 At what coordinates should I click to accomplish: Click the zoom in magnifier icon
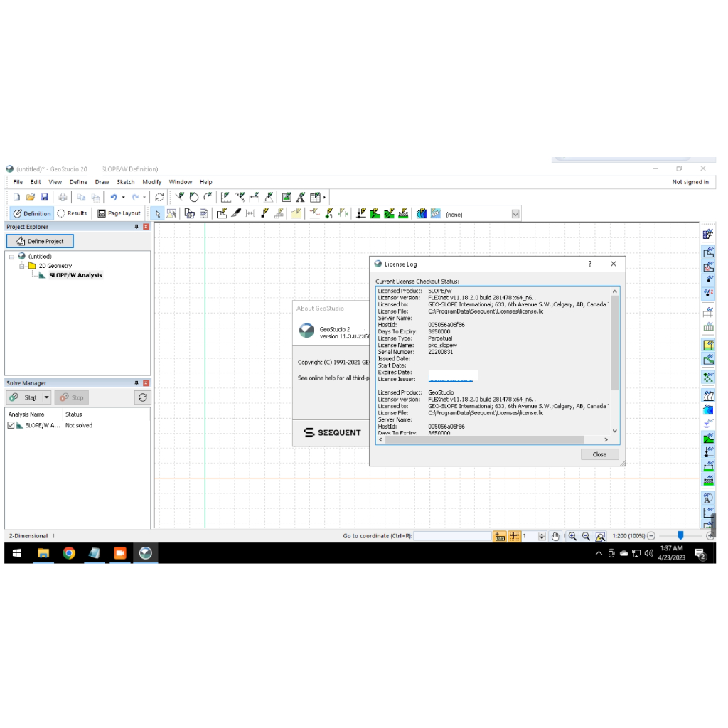point(572,536)
